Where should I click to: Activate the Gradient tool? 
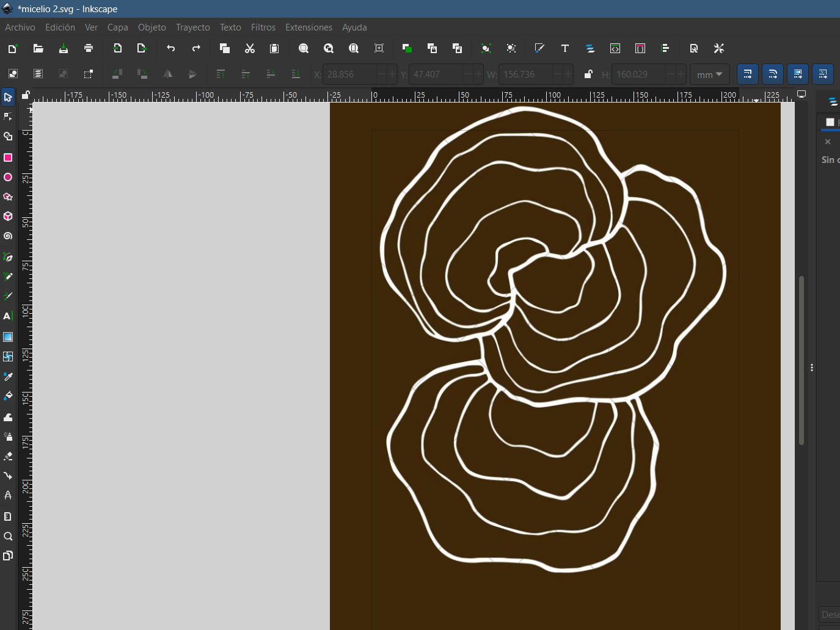point(8,337)
